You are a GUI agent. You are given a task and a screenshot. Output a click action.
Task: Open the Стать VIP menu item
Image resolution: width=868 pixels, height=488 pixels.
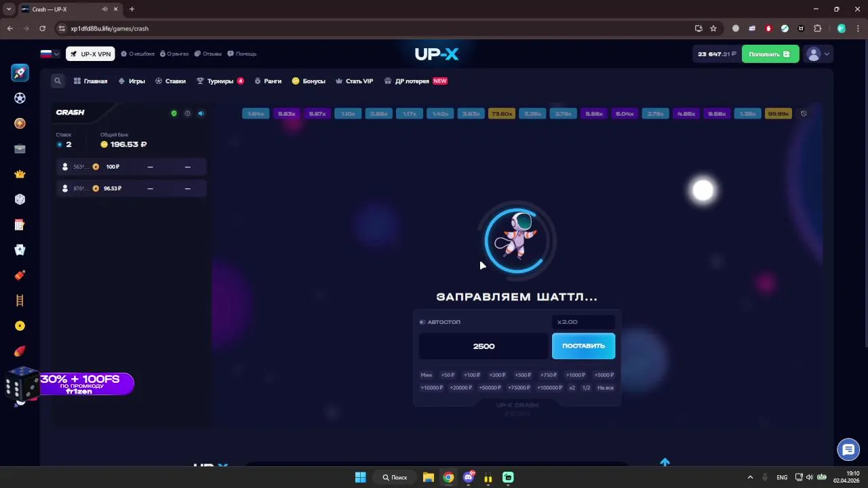[x=355, y=81]
